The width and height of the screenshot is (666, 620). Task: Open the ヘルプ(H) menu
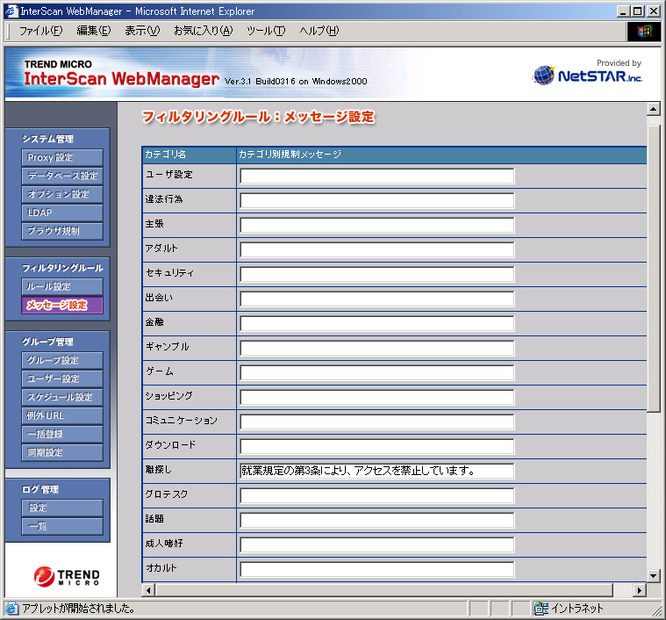click(319, 31)
